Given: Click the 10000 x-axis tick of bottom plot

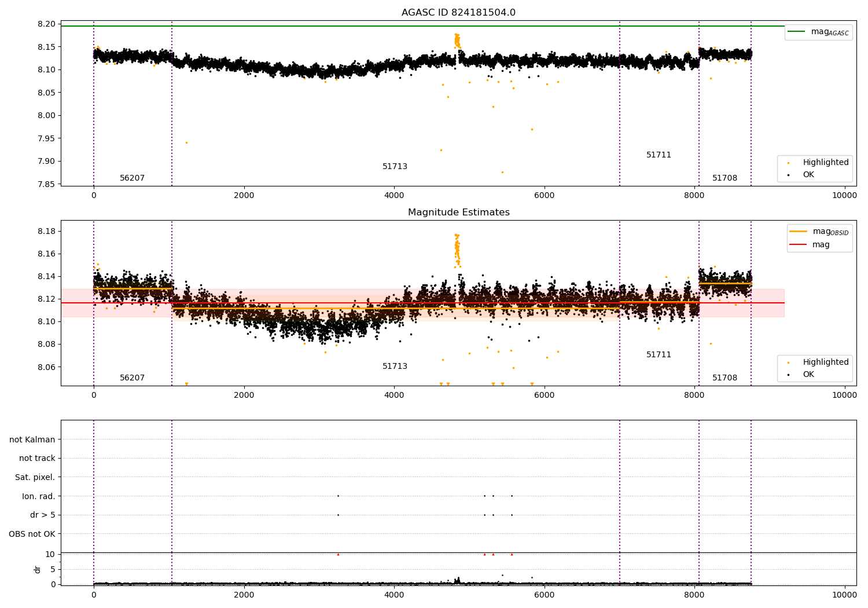Looking at the screenshot, I should coord(844,595).
